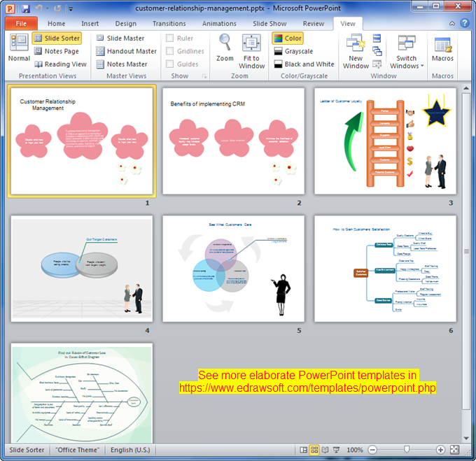
Task: Click Normal view icon in the status bar
Action: point(303,450)
